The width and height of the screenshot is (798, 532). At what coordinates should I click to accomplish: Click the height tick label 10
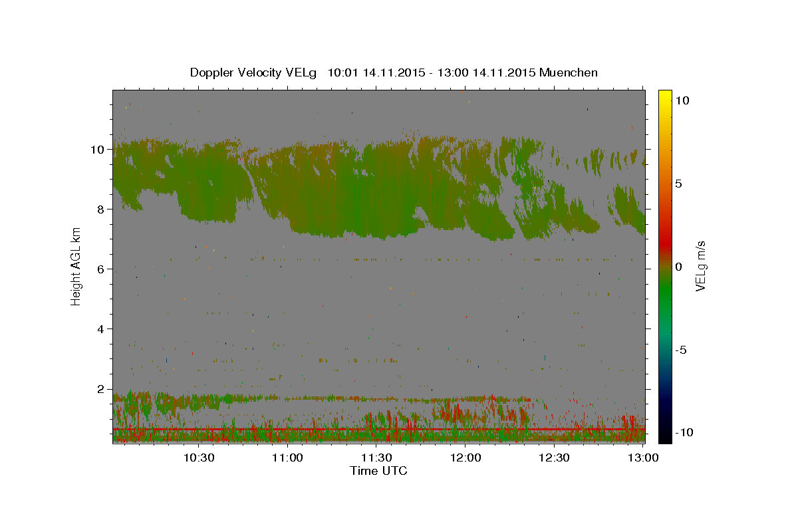[98, 150]
